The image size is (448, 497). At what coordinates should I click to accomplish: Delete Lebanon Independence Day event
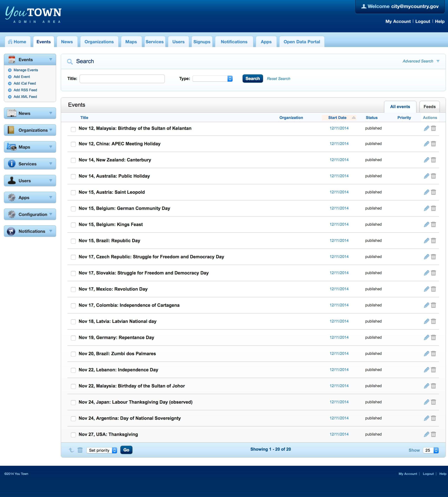point(433,370)
